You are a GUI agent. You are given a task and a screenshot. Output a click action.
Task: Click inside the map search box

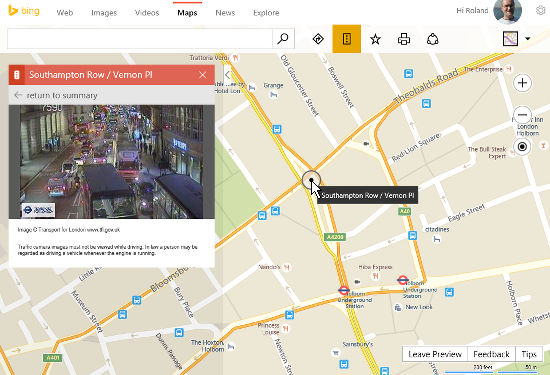[x=140, y=39]
